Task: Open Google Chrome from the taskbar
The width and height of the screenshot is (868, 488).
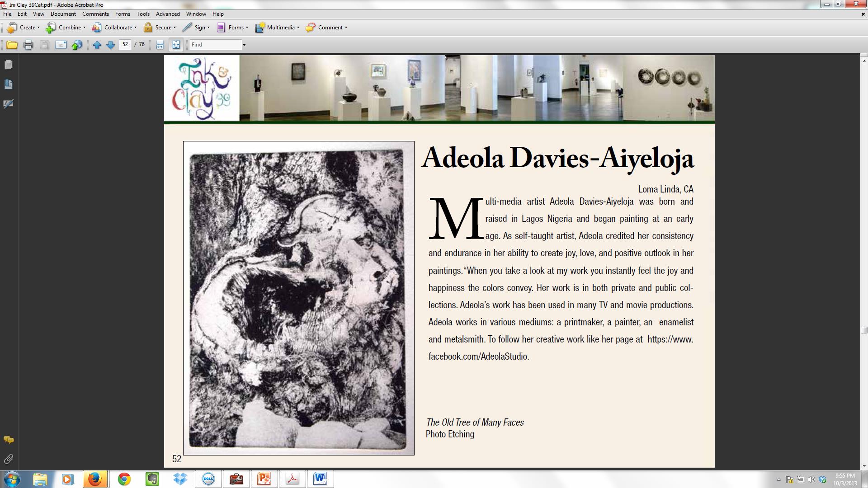Action: click(x=124, y=479)
